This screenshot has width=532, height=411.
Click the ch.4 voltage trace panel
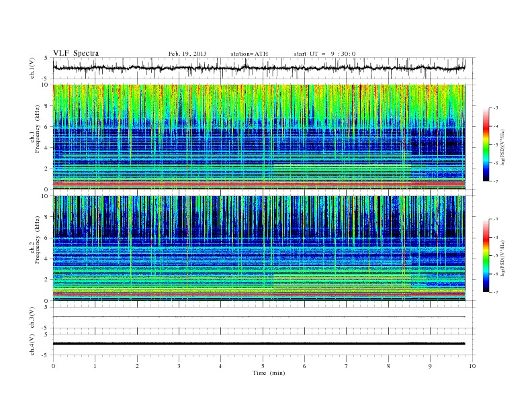pyautogui.click(x=263, y=345)
